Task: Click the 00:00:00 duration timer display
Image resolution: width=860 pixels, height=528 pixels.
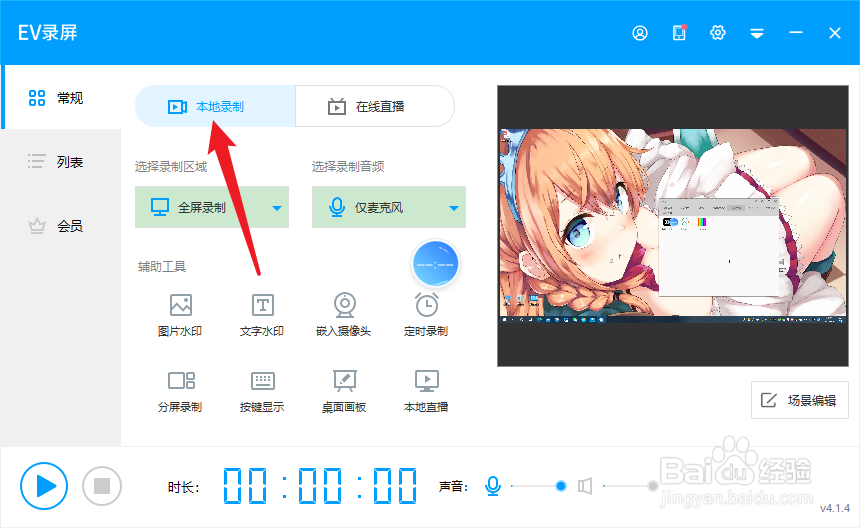Action: (320, 486)
